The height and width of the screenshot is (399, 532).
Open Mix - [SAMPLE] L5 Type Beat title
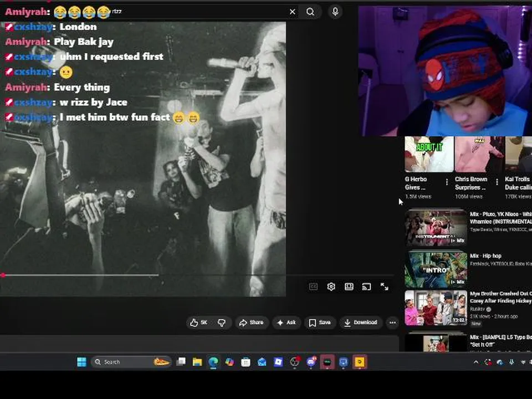pyautogui.click(x=500, y=341)
